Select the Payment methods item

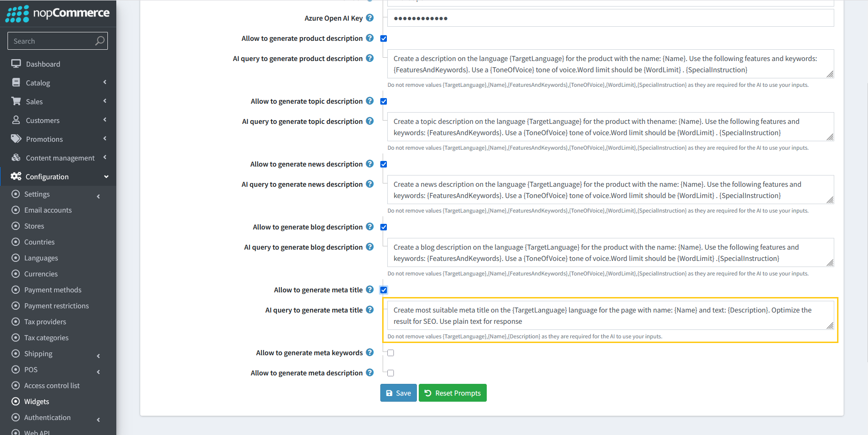(53, 290)
